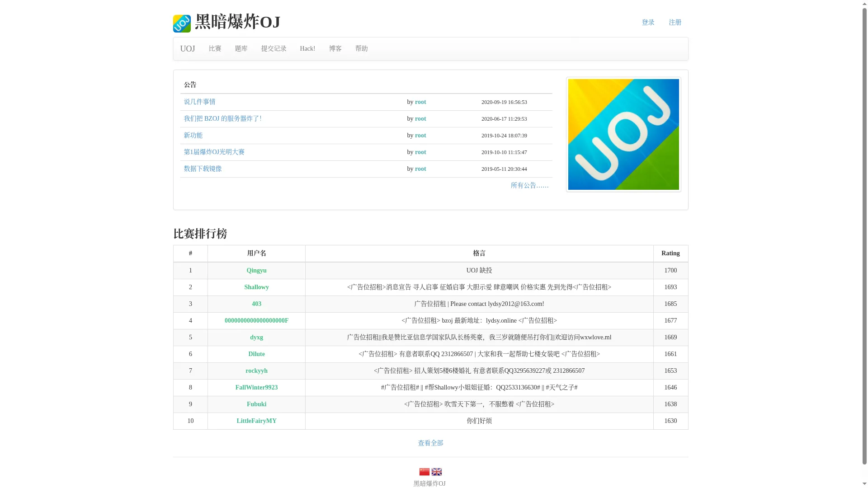The height and width of the screenshot is (488, 868).
Task: Go to 提交记录 page
Action: pyautogui.click(x=274, y=49)
